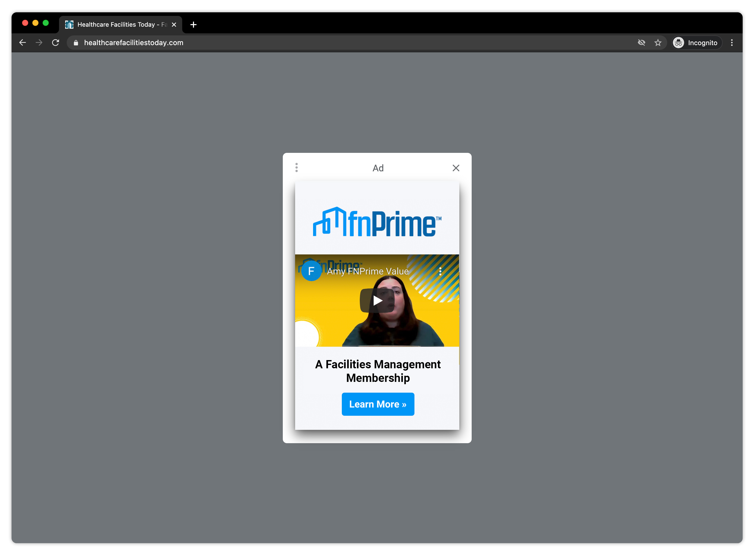The height and width of the screenshot is (555, 756).
Task: Bookmark this page with the star
Action: point(657,43)
